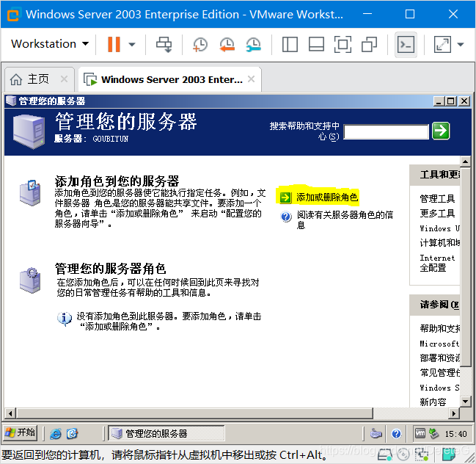Open the 开始 start menu
This screenshot has width=476, height=464.
click(21, 432)
